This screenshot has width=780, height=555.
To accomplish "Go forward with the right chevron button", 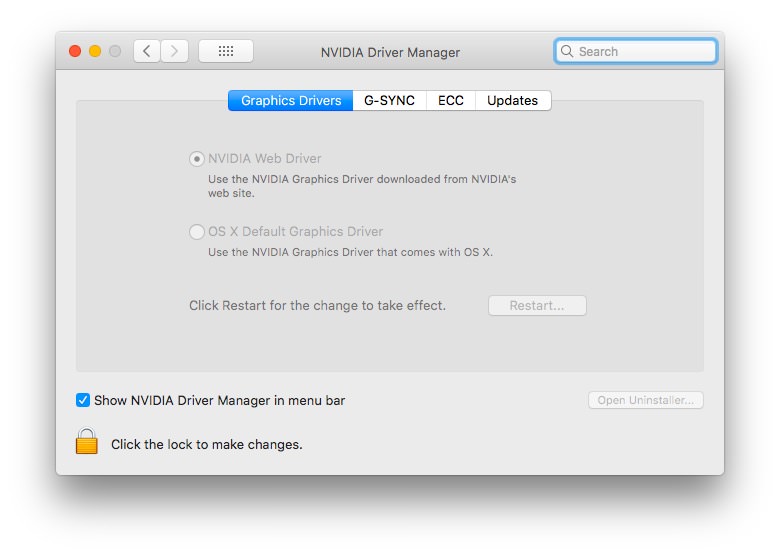I will tap(175, 51).
